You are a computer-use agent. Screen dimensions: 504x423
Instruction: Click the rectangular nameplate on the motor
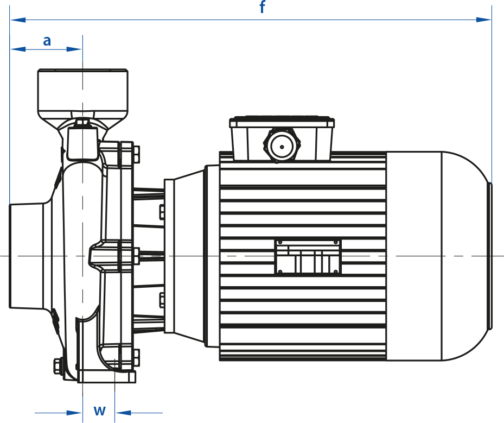tap(308, 256)
